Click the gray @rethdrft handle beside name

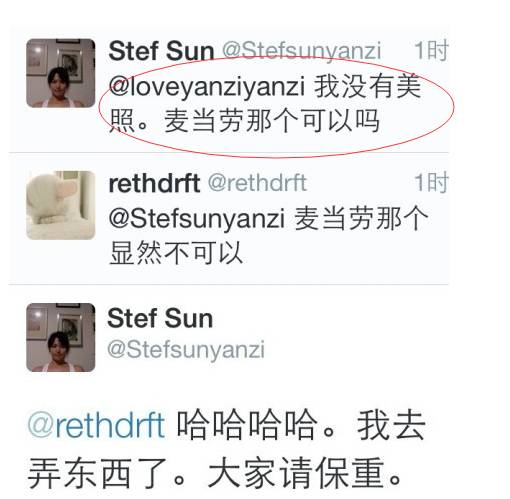257,183
